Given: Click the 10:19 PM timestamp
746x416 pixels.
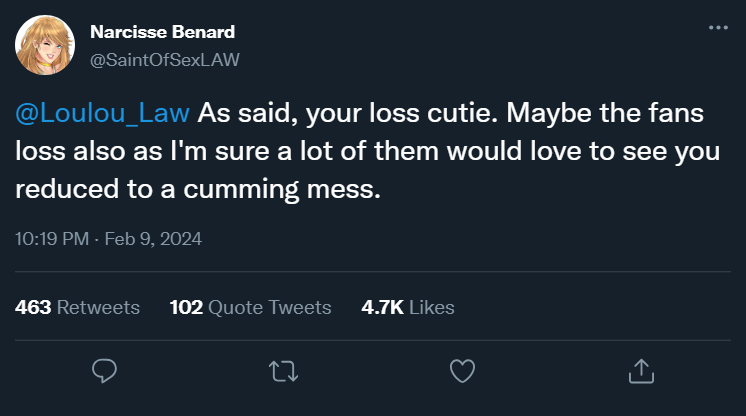Looking at the screenshot, I should tap(51, 239).
